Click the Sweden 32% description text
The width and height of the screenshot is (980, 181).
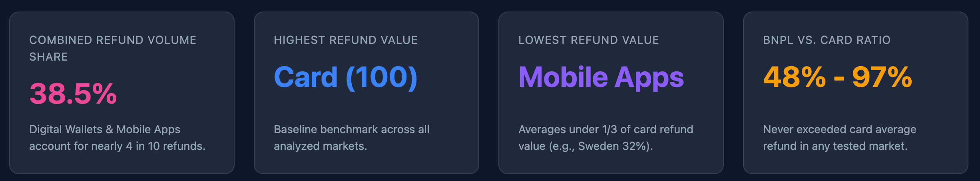(x=606, y=138)
